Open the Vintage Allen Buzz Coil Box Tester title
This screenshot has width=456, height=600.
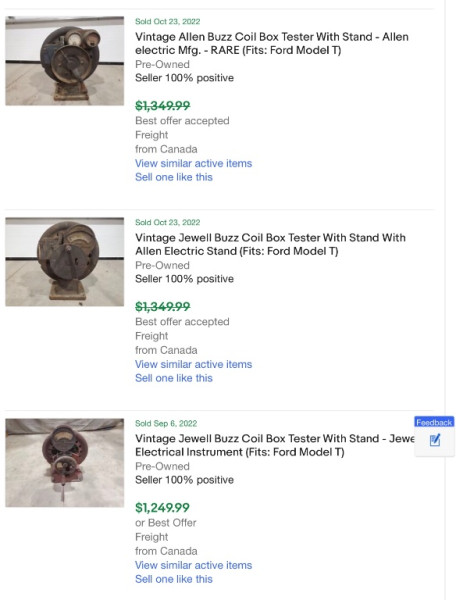(x=272, y=43)
